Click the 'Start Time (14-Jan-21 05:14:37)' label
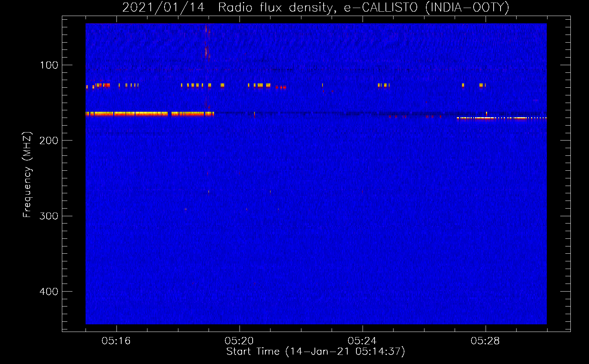Viewport: 589px width, 364px height. tap(316, 352)
